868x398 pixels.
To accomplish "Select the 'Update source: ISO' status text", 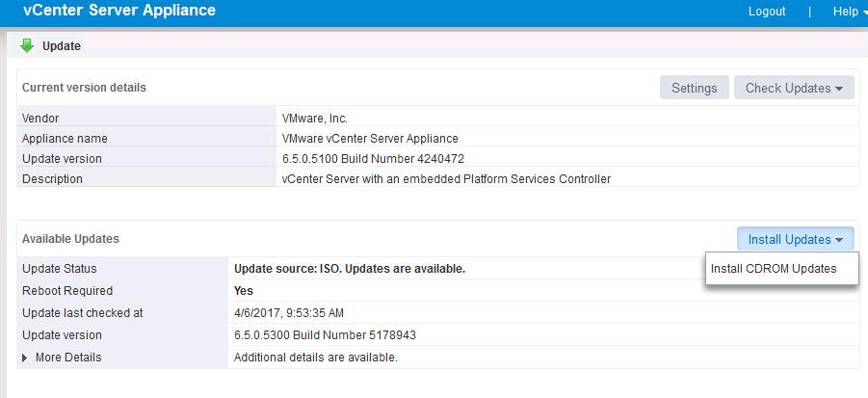I will [x=349, y=269].
